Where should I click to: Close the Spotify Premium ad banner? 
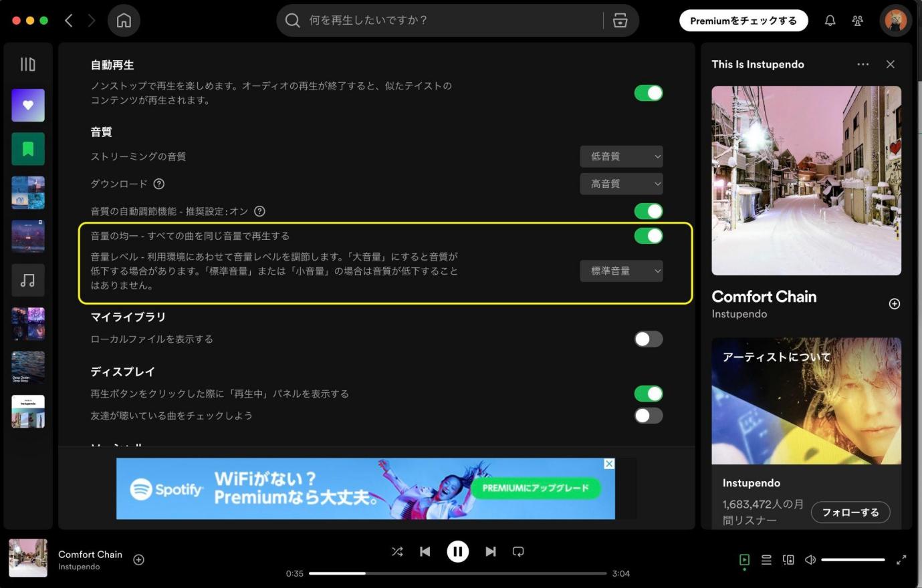point(609,464)
